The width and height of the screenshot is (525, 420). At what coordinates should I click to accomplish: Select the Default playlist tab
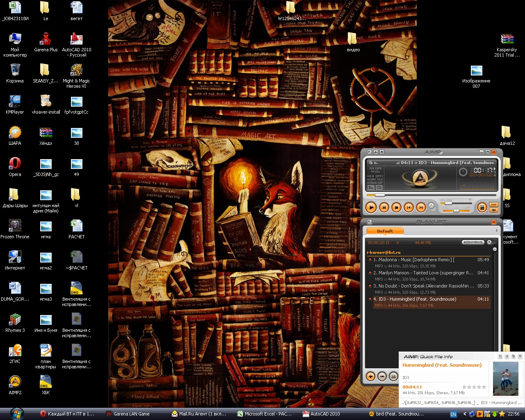(x=385, y=231)
